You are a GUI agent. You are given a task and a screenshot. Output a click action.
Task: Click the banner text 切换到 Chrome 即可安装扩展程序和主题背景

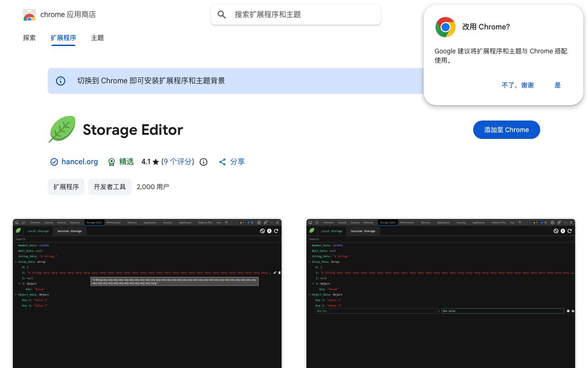coord(151,81)
